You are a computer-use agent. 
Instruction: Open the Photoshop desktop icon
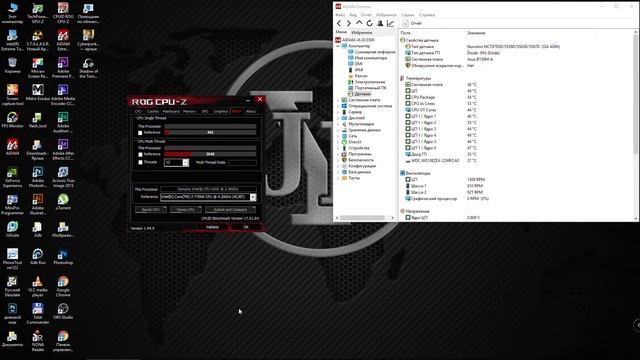(x=63, y=257)
